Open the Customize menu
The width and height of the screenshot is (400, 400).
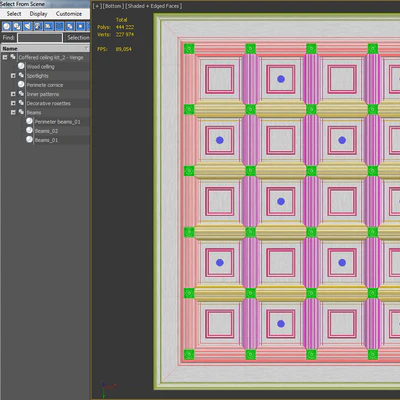pyautogui.click(x=69, y=14)
